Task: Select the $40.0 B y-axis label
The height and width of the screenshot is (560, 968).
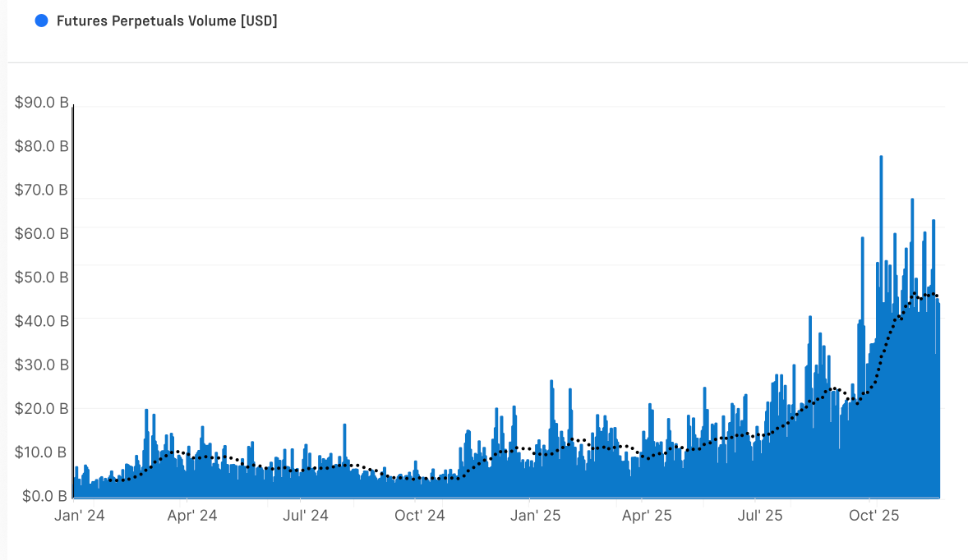Action: (x=41, y=321)
